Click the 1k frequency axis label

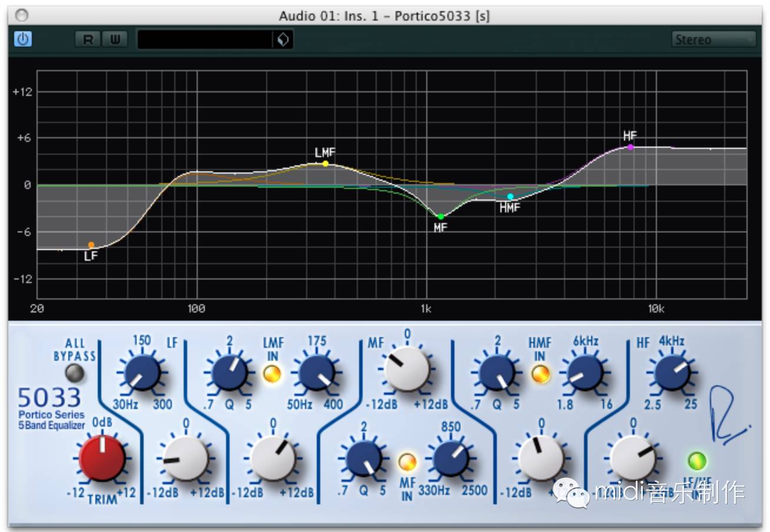click(x=426, y=308)
